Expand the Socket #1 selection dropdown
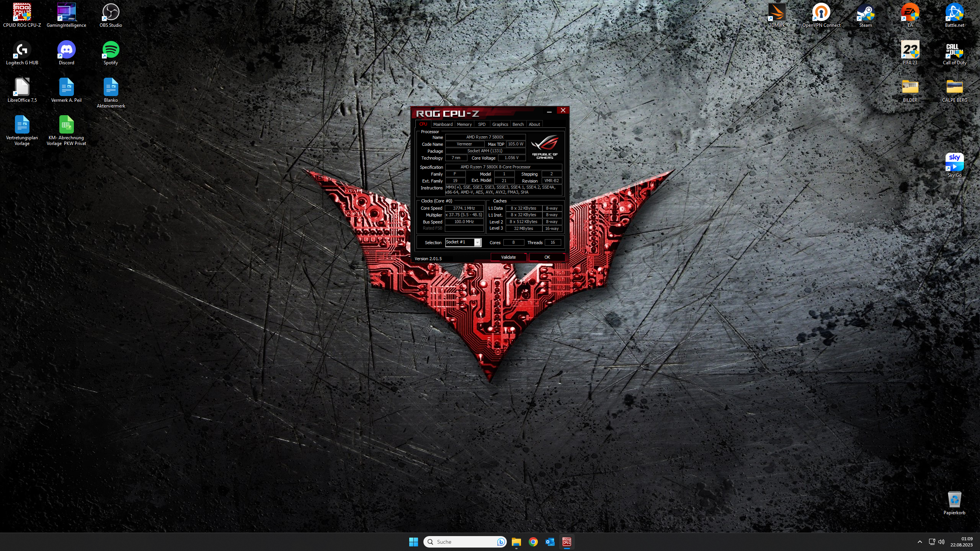The height and width of the screenshot is (551, 980). pyautogui.click(x=477, y=242)
